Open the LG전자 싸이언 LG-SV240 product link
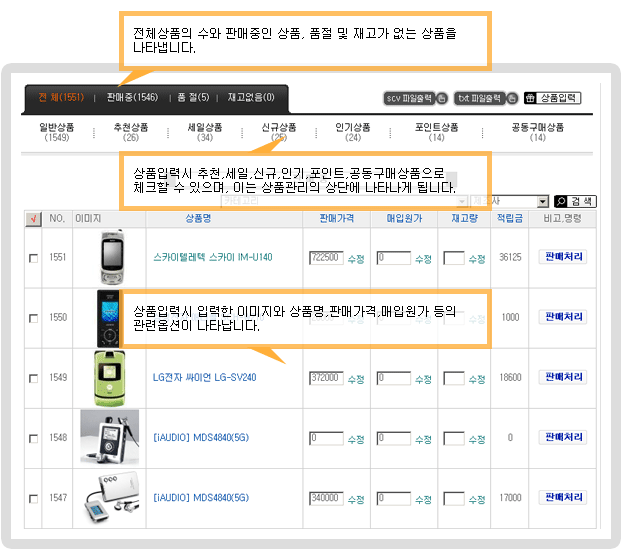 tap(204, 378)
